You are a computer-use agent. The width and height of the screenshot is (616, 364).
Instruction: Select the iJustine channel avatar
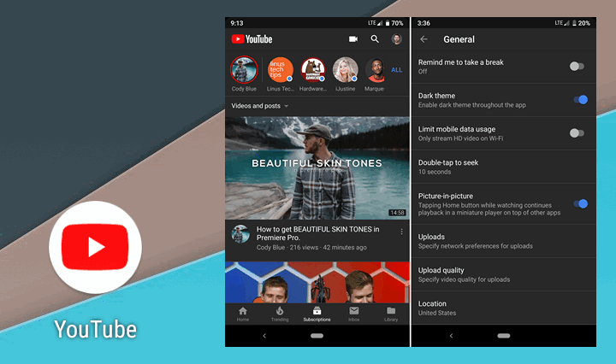point(346,70)
